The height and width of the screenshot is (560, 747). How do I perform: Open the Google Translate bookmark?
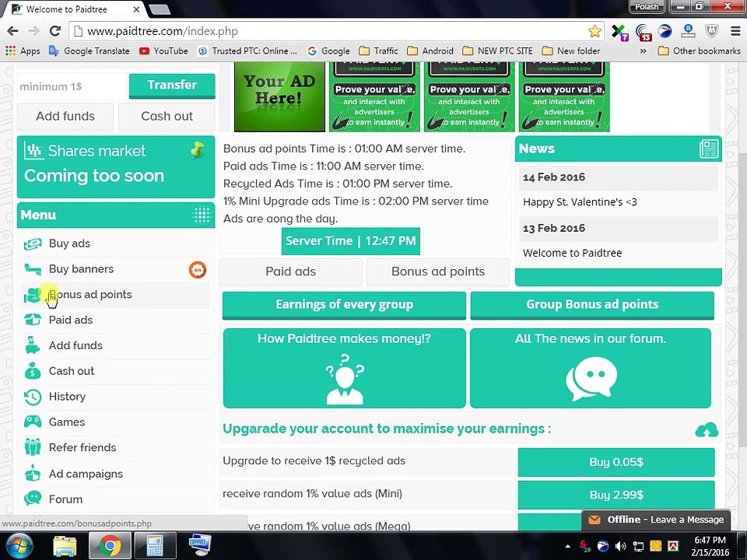(x=89, y=51)
